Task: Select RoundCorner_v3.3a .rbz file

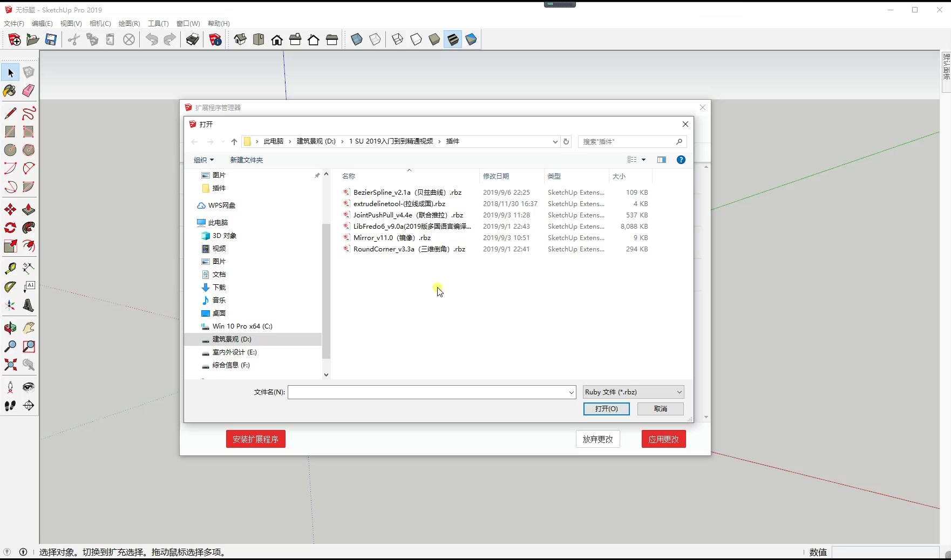Action: click(409, 249)
